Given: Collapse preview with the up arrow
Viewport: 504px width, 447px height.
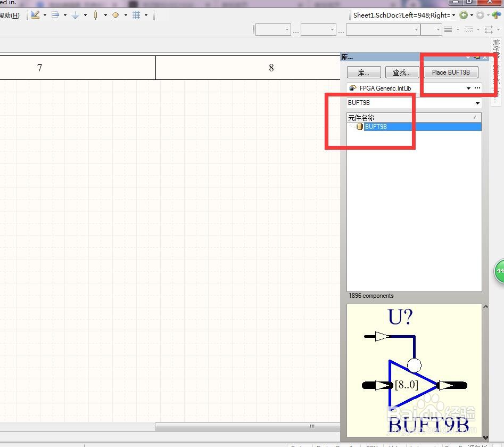Looking at the screenshot, I should (x=486, y=306).
